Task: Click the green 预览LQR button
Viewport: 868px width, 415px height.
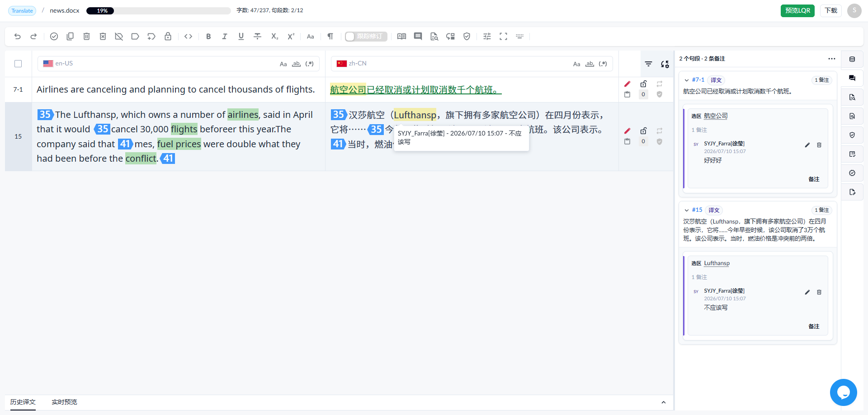Action: 797,10
